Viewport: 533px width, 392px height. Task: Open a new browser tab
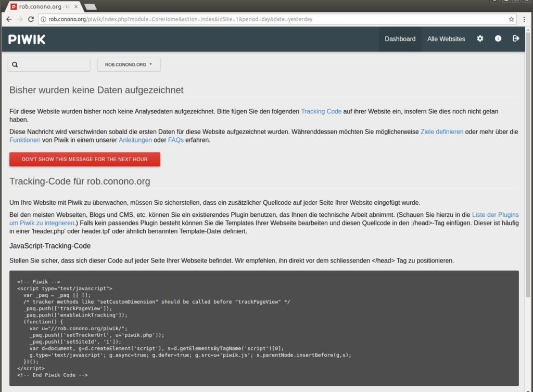click(x=90, y=7)
